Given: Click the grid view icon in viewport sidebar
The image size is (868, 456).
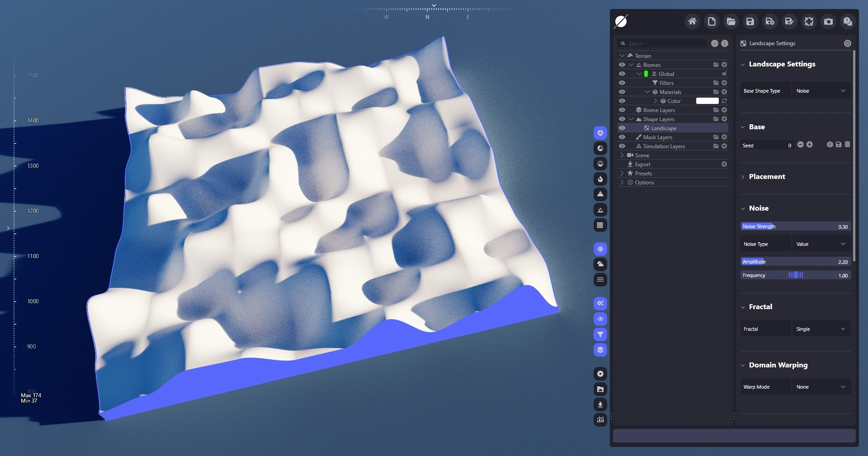Looking at the screenshot, I should tap(600, 225).
